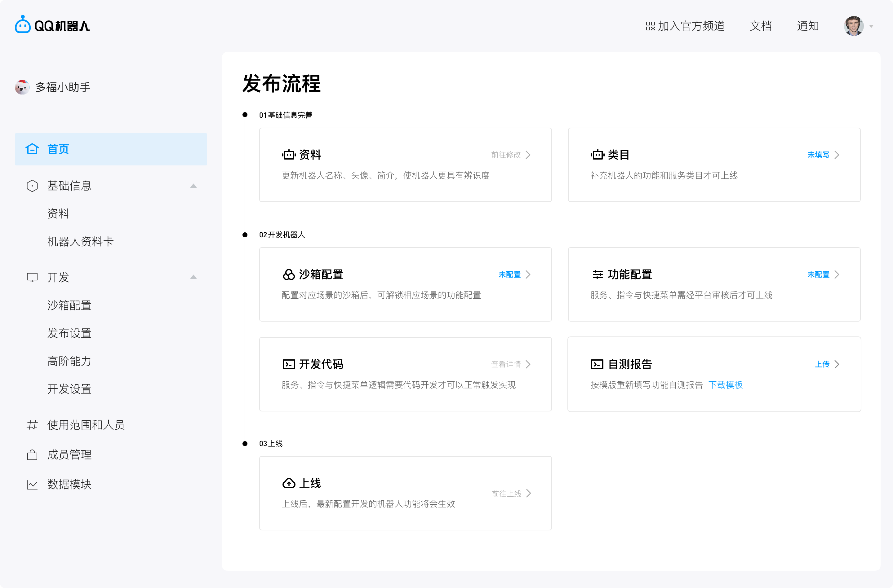Click the 多福小助手 bot avatar

23,87
